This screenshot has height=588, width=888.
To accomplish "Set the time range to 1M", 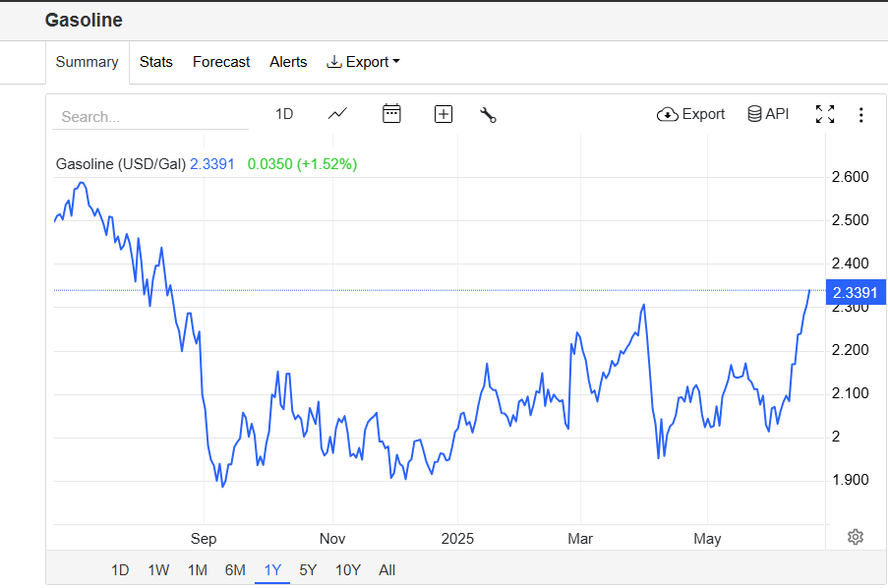I will click(197, 570).
